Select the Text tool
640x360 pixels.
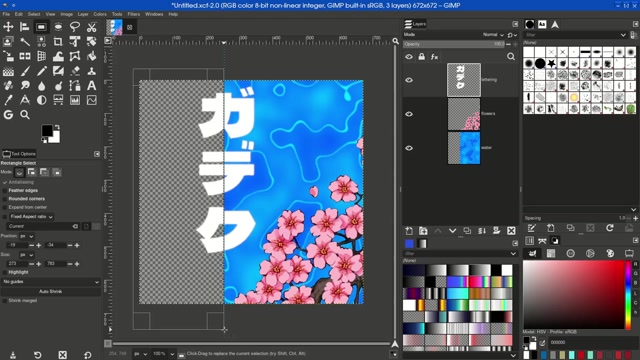coord(91,86)
